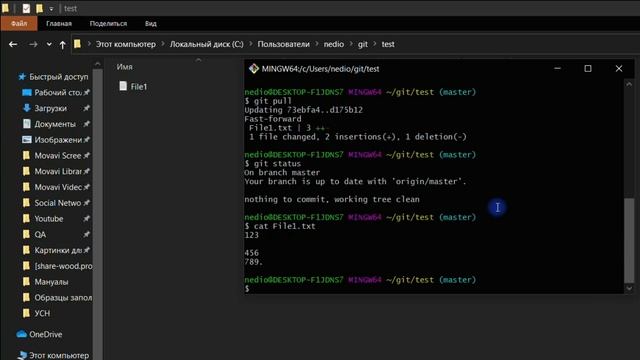The width and height of the screenshot is (640, 360).
Task: Click the OneDrive cloud icon
Action: point(22,334)
